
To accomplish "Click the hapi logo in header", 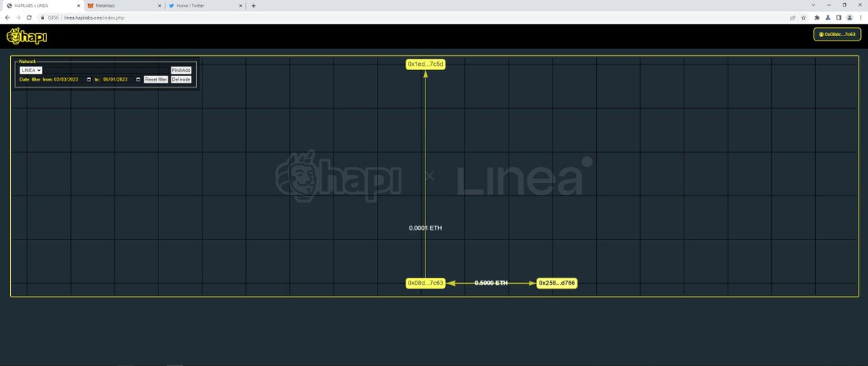I will (x=27, y=36).
